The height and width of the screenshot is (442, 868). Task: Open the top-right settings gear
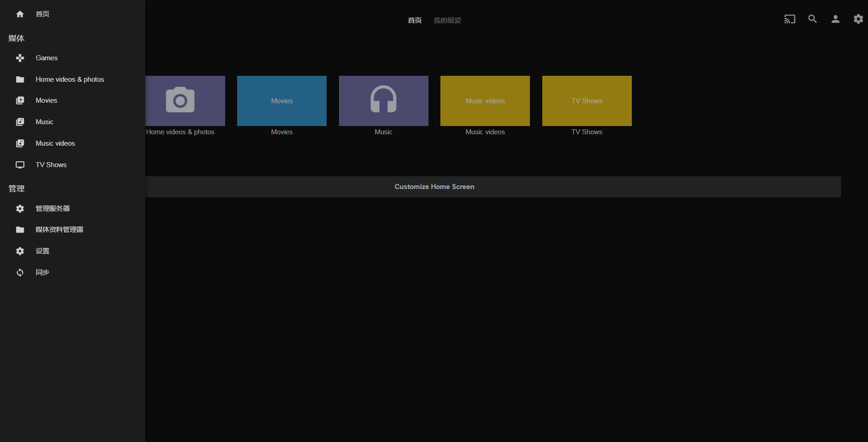click(x=858, y=19)
